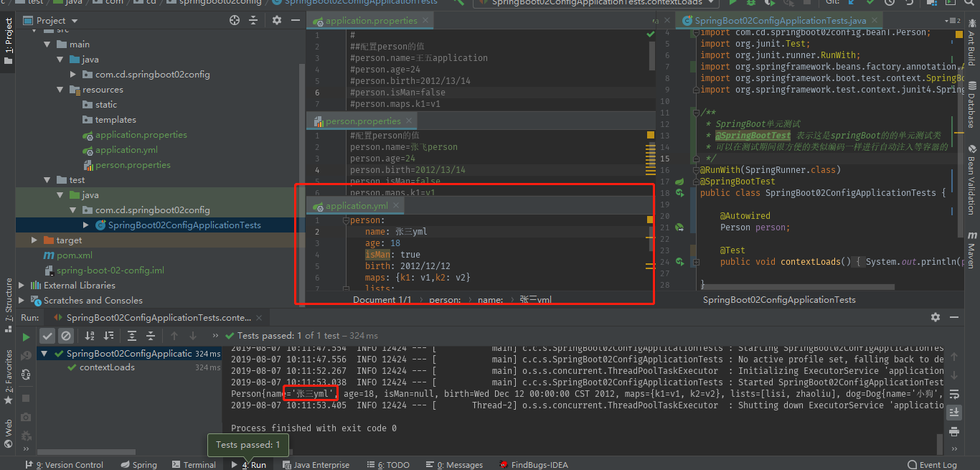Open the Java Enterprise tool window

point(316,465)
